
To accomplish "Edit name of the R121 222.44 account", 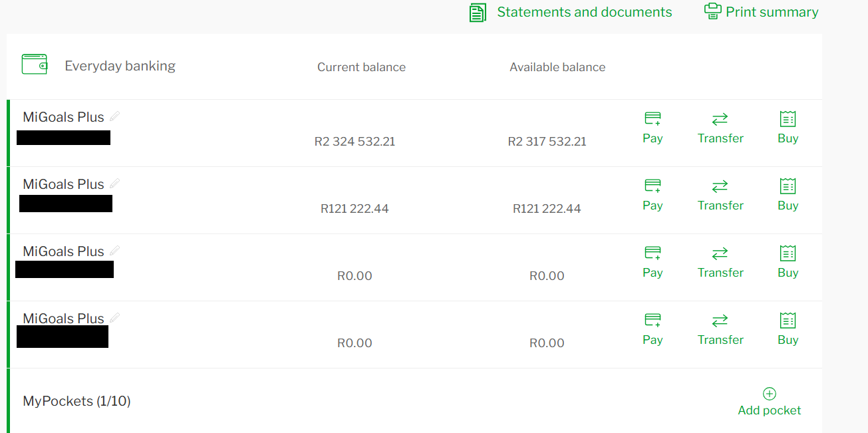I will [115, 184].
